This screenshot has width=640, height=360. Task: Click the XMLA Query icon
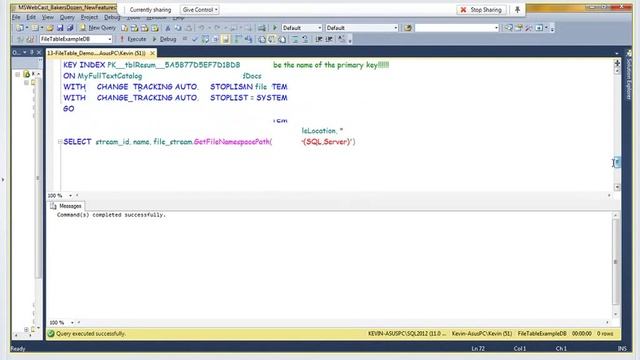click(155, 28)
